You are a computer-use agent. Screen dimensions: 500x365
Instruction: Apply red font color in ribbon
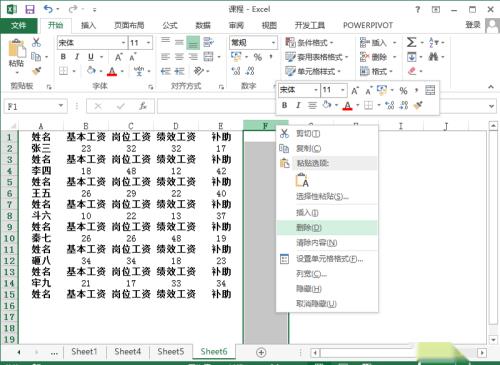pyautogui.click(x=112, y=71)
